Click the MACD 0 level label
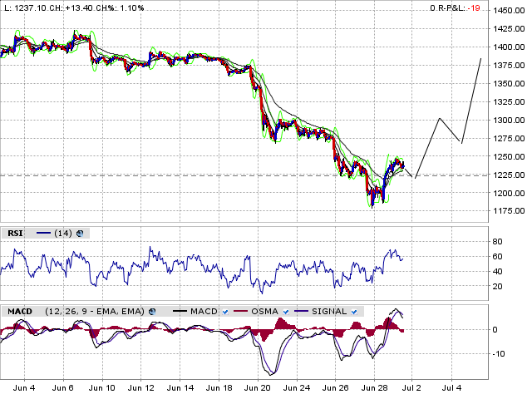 (x=495, y=330)
